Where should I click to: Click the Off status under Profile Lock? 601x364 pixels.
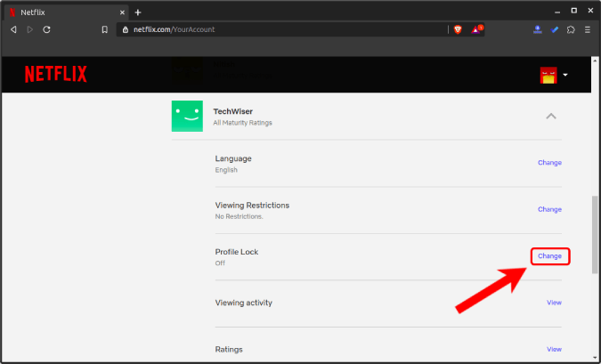[x=220, y=263]
